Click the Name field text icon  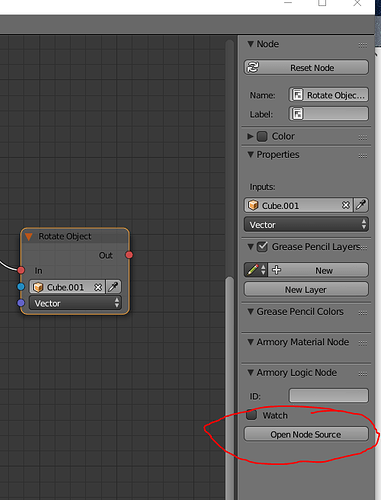coord(297,95)
